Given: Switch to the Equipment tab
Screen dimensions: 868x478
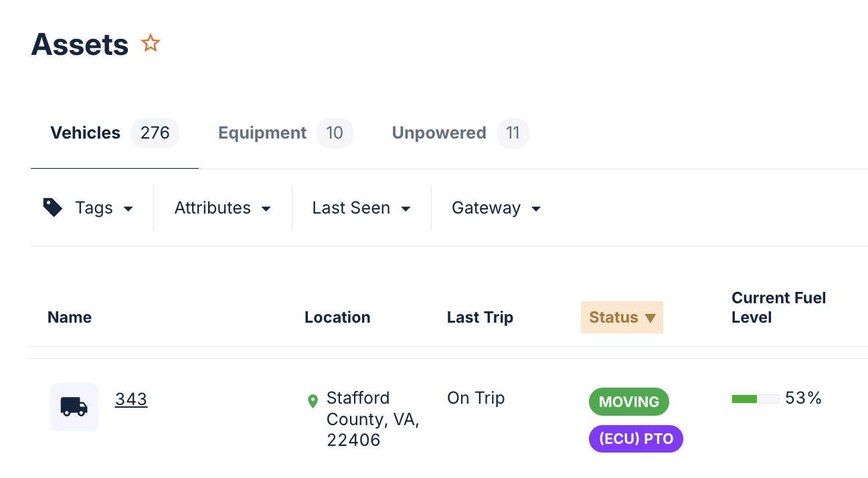Looking at the screenshot, I should click(x=285, y=133).
